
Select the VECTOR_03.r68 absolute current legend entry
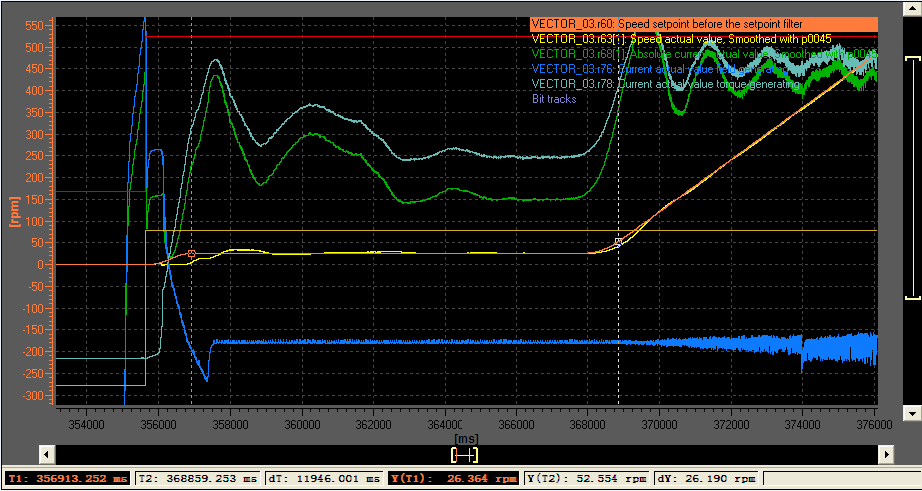click(x=704, y=54)
